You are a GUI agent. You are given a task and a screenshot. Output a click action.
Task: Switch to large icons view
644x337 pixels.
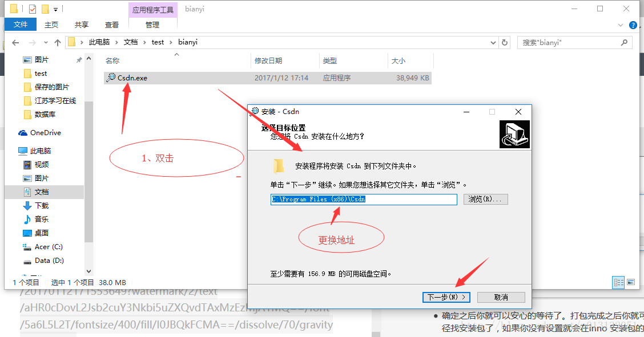pos(631,282)
